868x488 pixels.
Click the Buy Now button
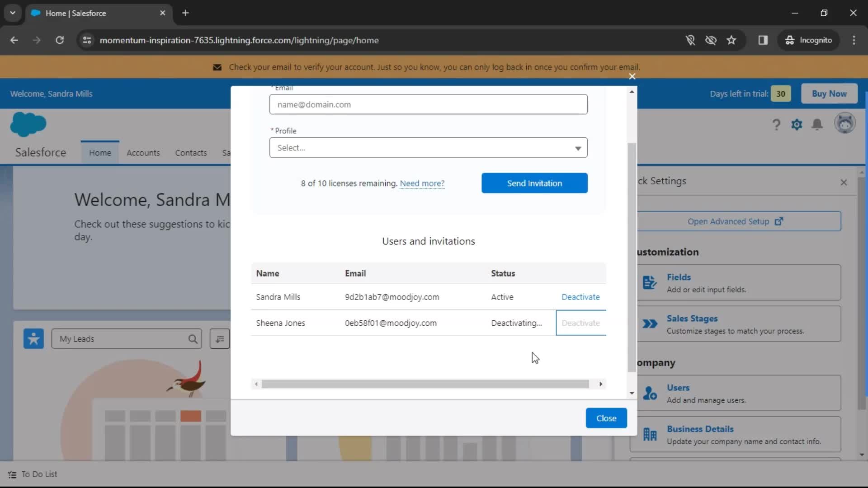[829, 94]
